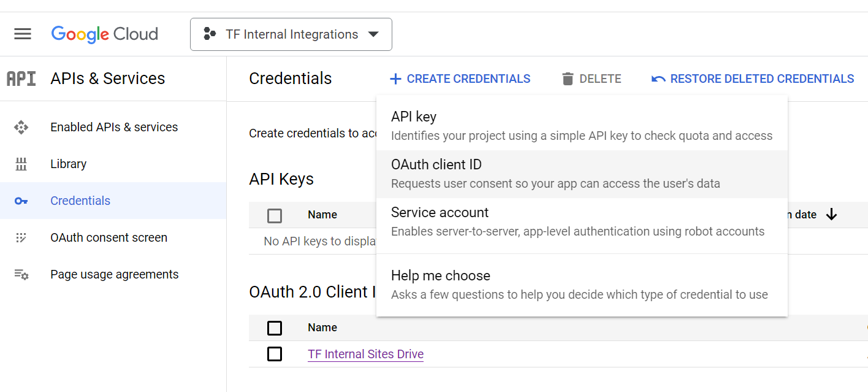Open OAuth consent screen page

tap(113, 237)
